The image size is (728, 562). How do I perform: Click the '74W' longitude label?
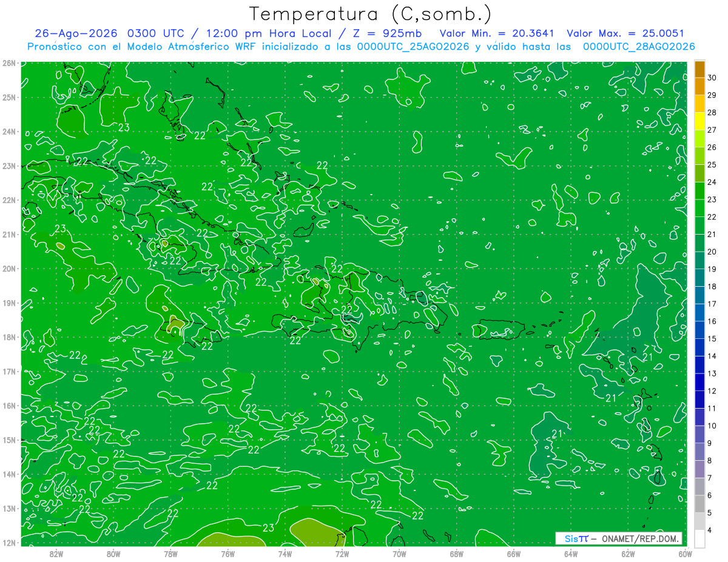(x=285, y=554)
